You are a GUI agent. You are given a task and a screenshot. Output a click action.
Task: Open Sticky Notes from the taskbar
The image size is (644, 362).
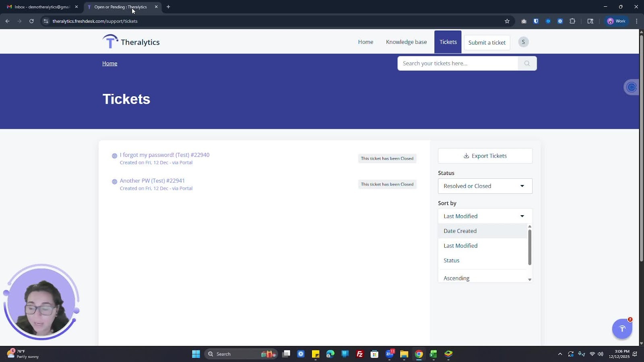click(x=316, y=354)
